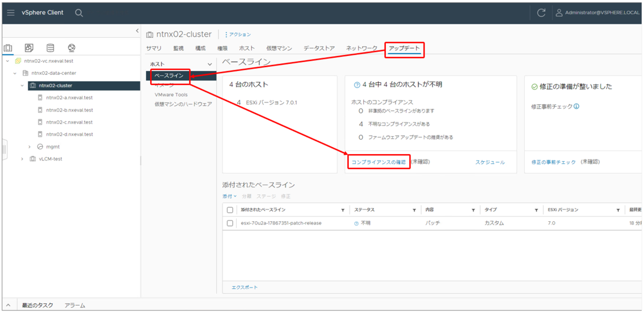The image size is (644, 312).
Task: Open the configure tab
Action: (x=200, y=48)
